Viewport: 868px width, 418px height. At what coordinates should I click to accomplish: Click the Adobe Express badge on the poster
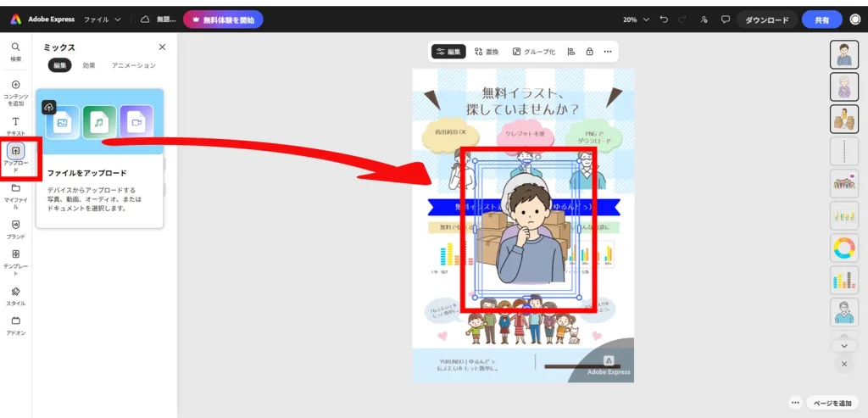pos(609,365)
